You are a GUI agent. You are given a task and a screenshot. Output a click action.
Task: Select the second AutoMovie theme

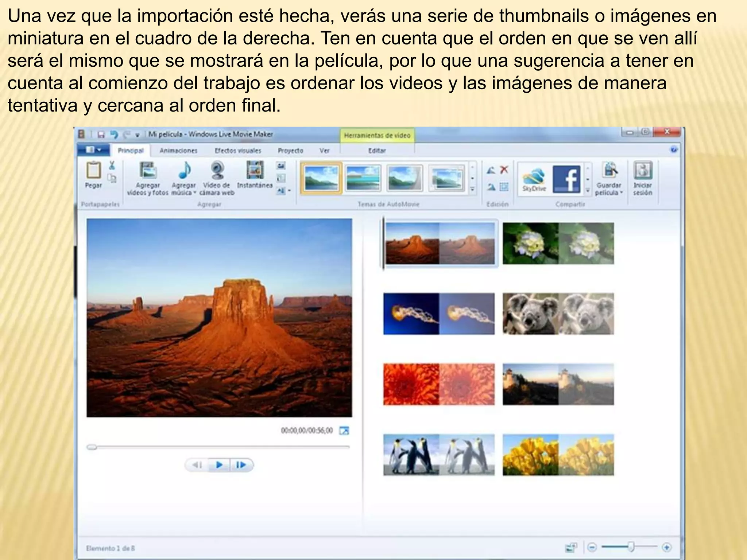tap(363, 178)
